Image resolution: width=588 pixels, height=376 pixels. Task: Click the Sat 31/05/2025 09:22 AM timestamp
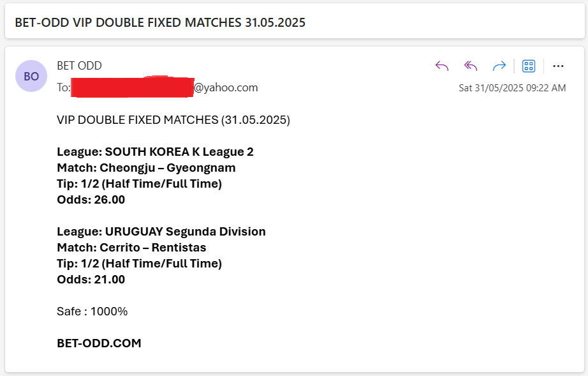click(x=512, y=88)
